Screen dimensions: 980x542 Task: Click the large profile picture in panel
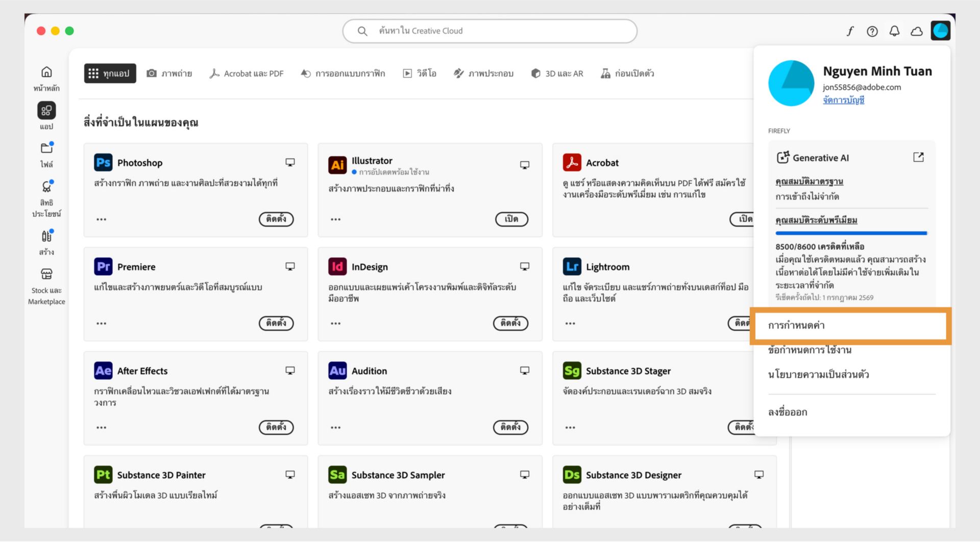[791, 83]
